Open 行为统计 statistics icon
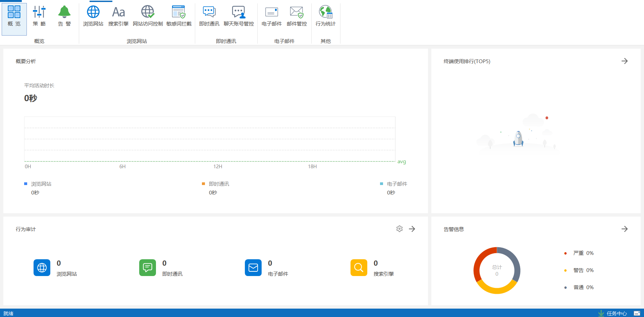 (325, 16)
